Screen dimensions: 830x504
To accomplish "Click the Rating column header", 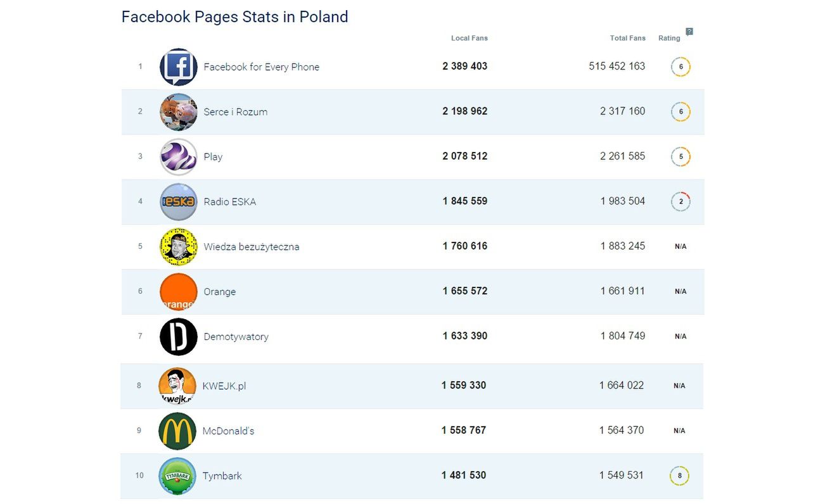I will pos(668,38).
